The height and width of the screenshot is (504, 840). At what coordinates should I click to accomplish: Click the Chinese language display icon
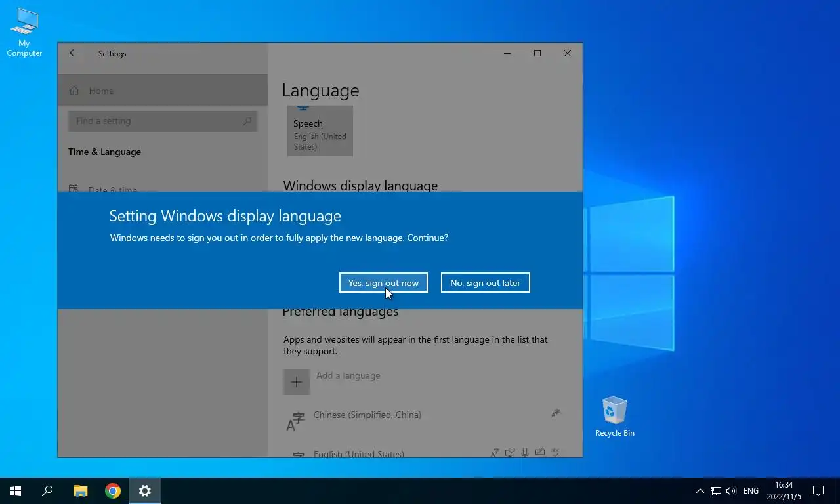point(555,413)
